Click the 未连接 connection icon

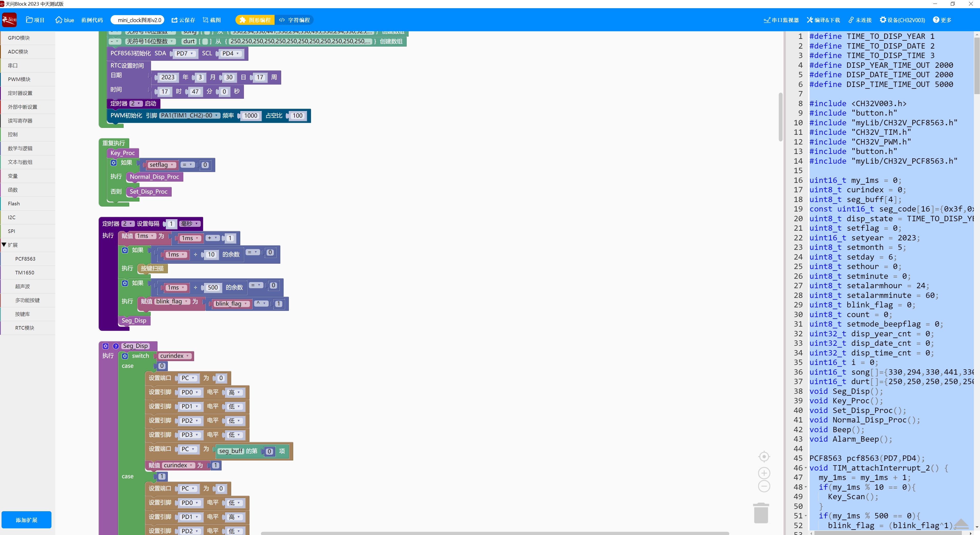point(860,20)
